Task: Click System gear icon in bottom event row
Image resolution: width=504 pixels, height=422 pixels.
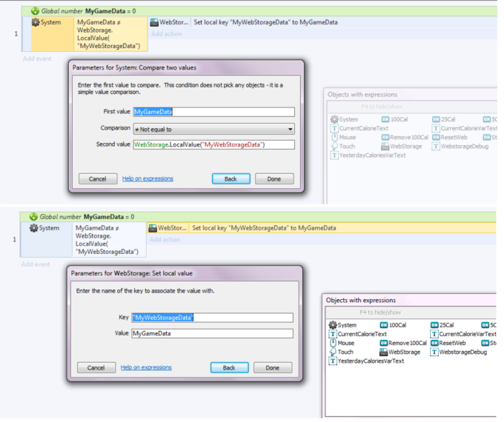Action: (x=34, y=228)
